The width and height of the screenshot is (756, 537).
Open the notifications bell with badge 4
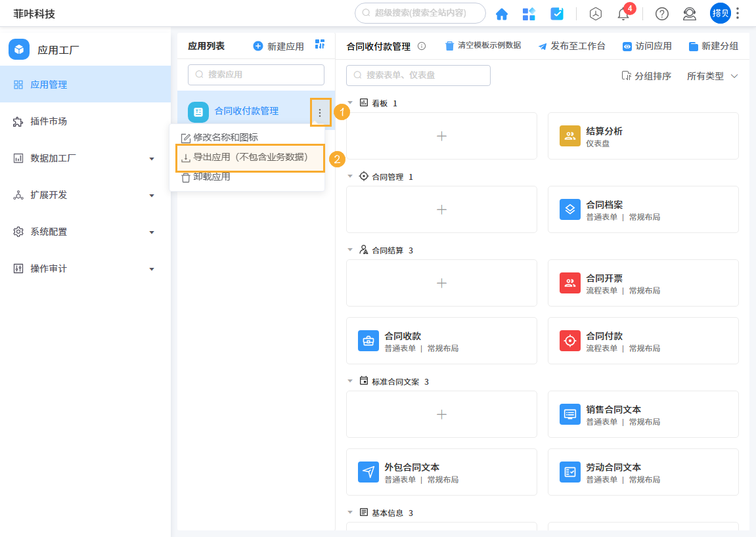pyautogui.click(x=624, y=13)
